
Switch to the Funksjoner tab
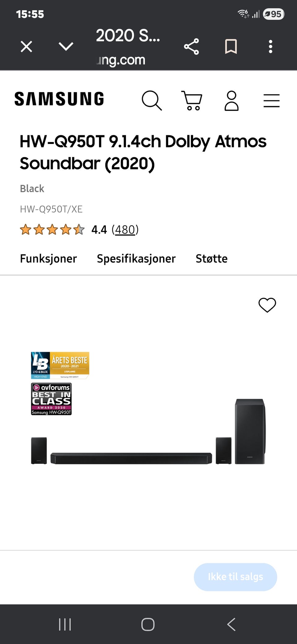click(48, 259)
